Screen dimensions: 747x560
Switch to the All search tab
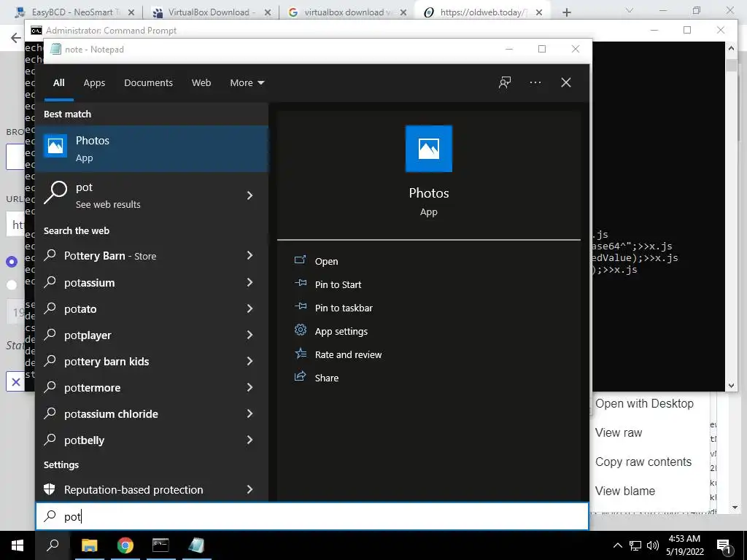58,83
